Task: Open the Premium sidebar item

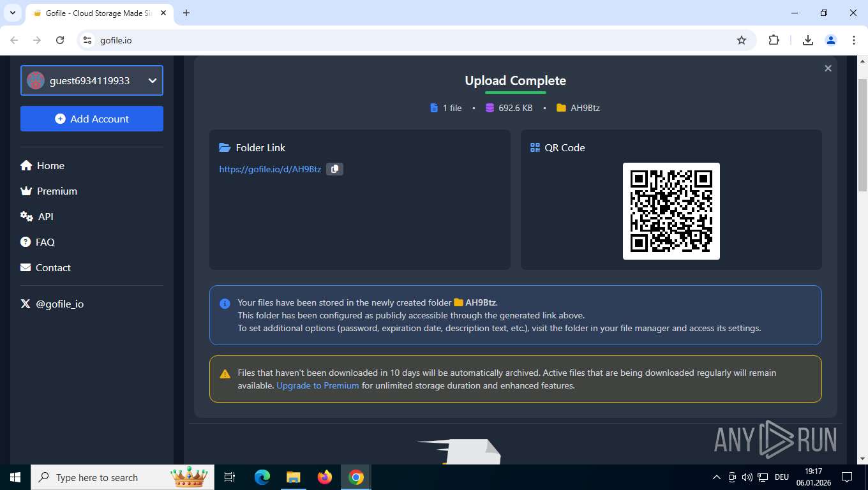Action: (49, 191)
